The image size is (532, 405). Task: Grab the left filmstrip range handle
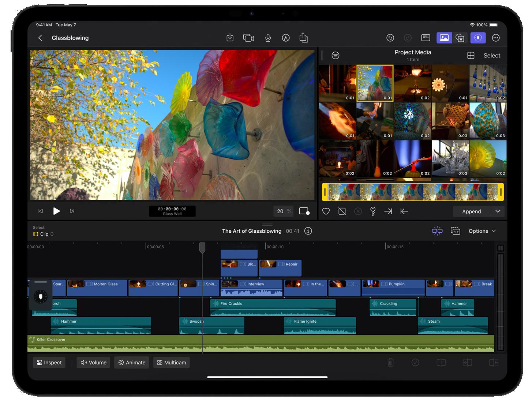tap(325, 192)
